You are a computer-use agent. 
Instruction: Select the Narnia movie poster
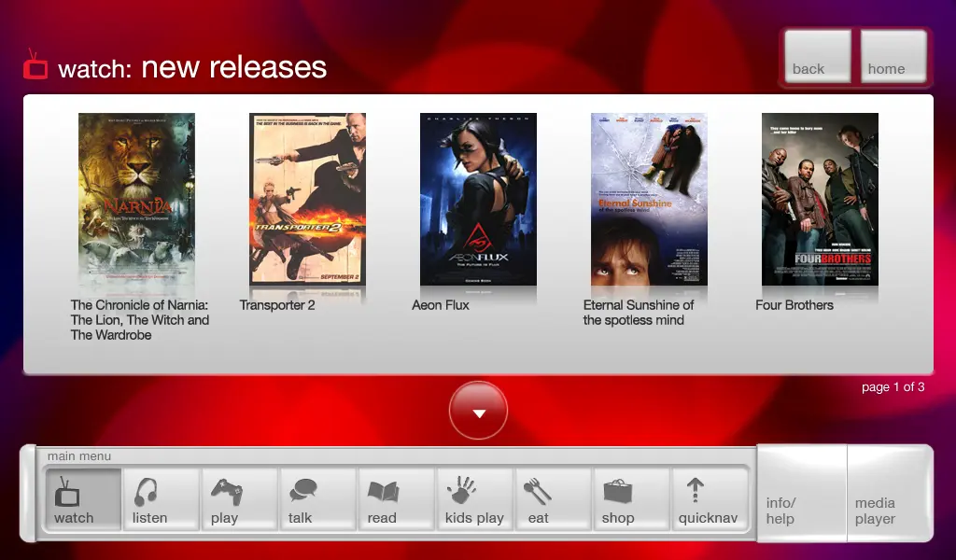pos(136,199)
